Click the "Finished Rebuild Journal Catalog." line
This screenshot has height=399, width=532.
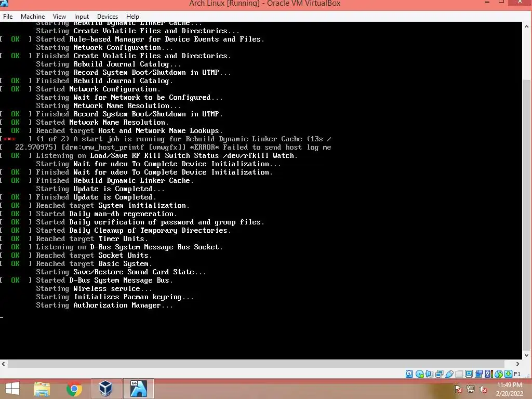click(87, 81)
